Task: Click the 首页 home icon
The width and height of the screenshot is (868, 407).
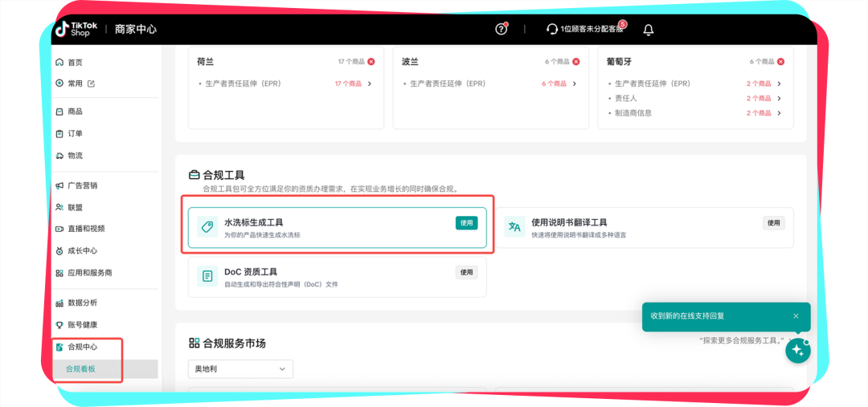Action: 59,63
